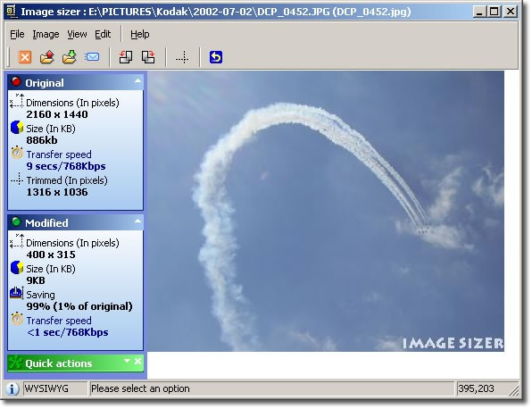Image resolution: width=532 pixels, height=409 pixels.
Task: Click the info icon in the status bar
Action: pyautogui.click(x=12, y=388)
